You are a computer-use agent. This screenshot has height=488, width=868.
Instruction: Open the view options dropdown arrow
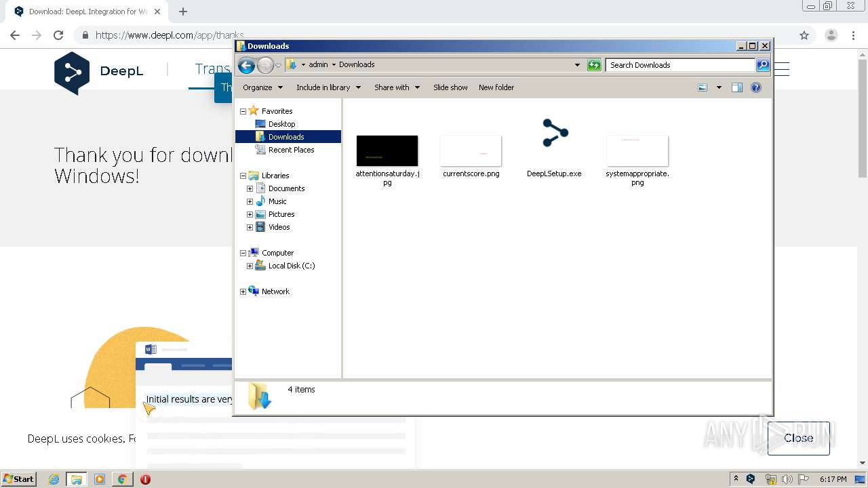[x=719, y=87]
